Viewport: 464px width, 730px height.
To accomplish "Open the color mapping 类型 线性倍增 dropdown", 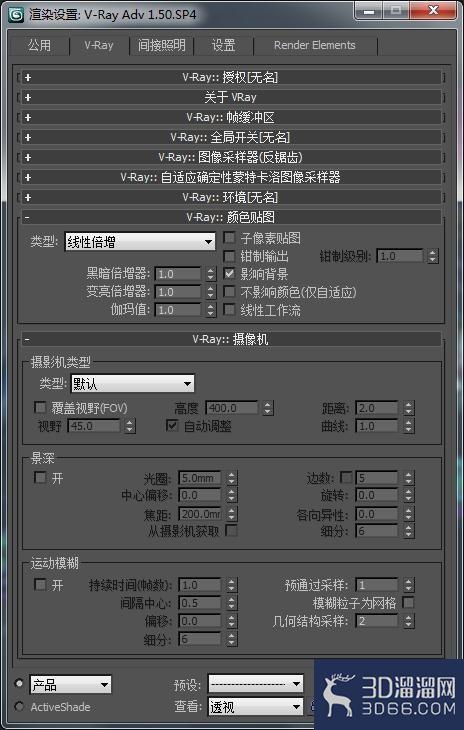I will tap(140, 242).
